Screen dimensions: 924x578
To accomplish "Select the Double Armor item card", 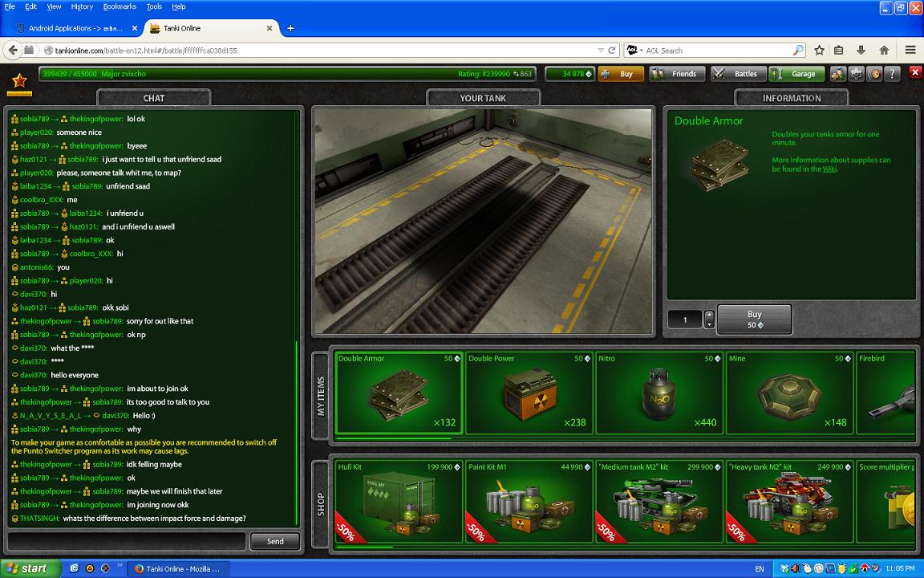I will click(x=399, y=393).
